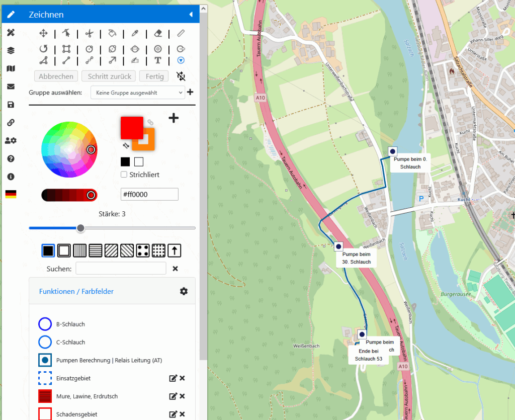This screenshot has width=515, height=420.
Task: Open the info sidebar icon
Action: pyautogui.click(x=11, y=177)
